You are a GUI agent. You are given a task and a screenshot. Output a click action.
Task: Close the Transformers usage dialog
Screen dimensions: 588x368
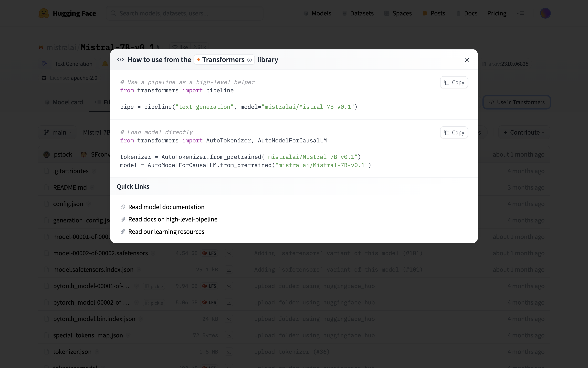pos(467,60)
